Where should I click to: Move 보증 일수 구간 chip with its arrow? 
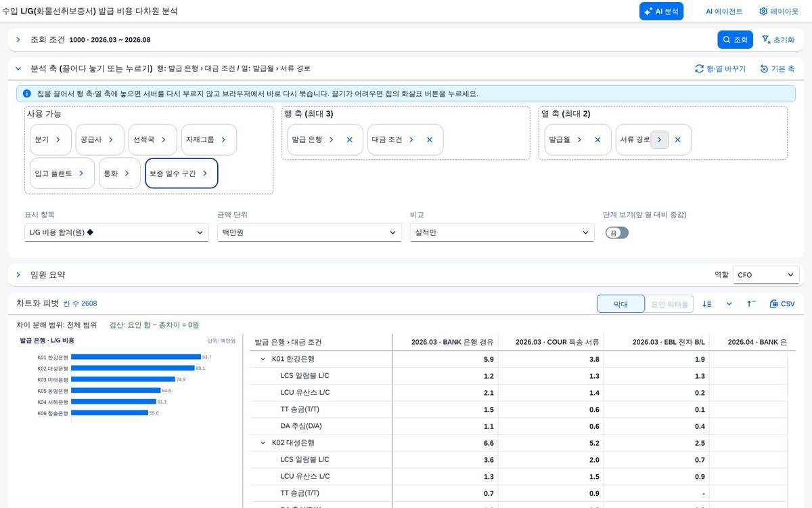[205, 173]
